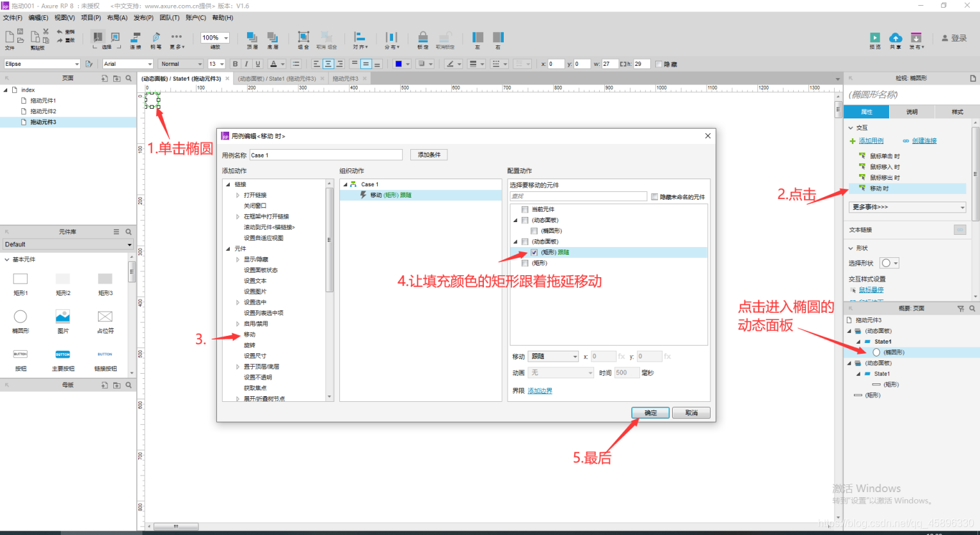Open the 发布(P) menu
The image size is (980, 535).
pyautogui.click(x=143, y=18)
